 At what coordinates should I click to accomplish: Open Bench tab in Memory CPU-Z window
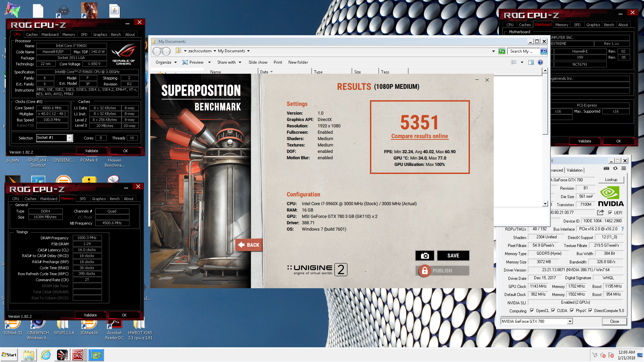point(115,199)
